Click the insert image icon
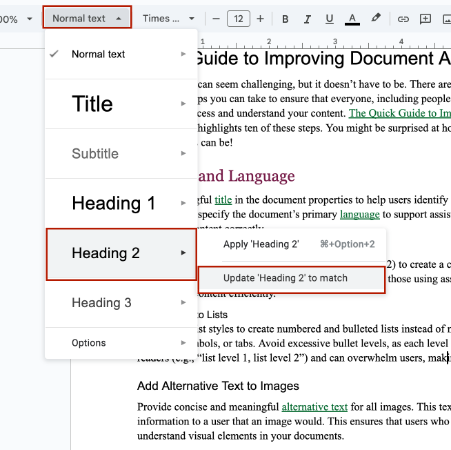451x450 pixels. [447, 19]
